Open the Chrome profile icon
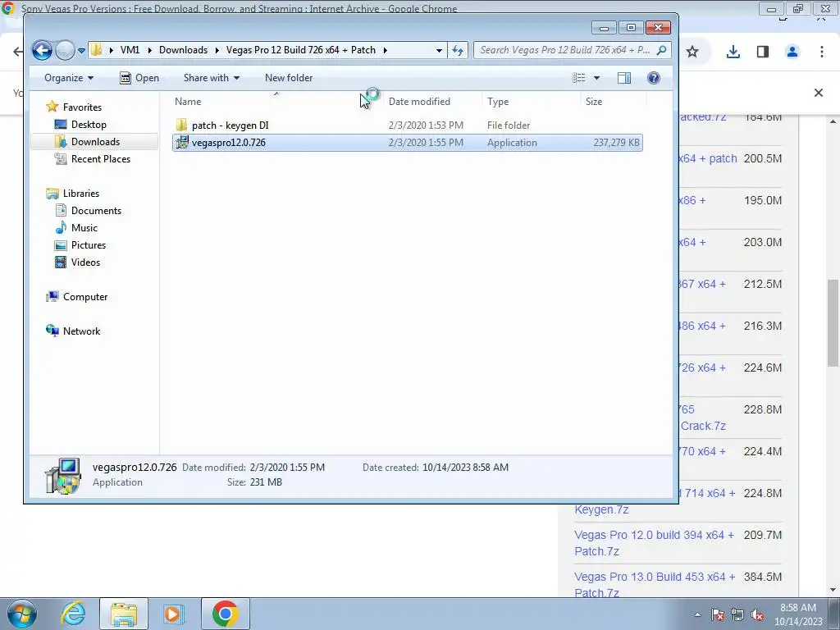Screen dimensions: 840x630 coord(792,52)
